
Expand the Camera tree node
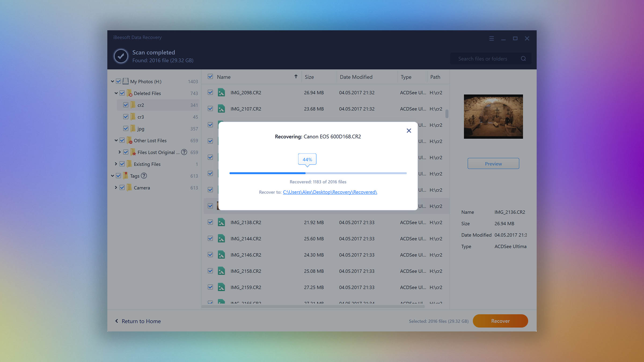[x=116, y=187]
